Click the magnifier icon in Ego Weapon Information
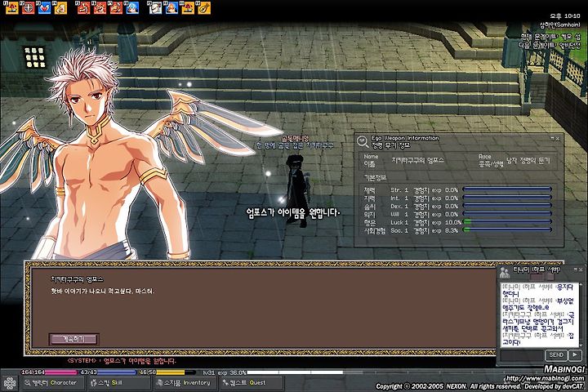Viewport: 588px width, 392px height. pos(363,141)
